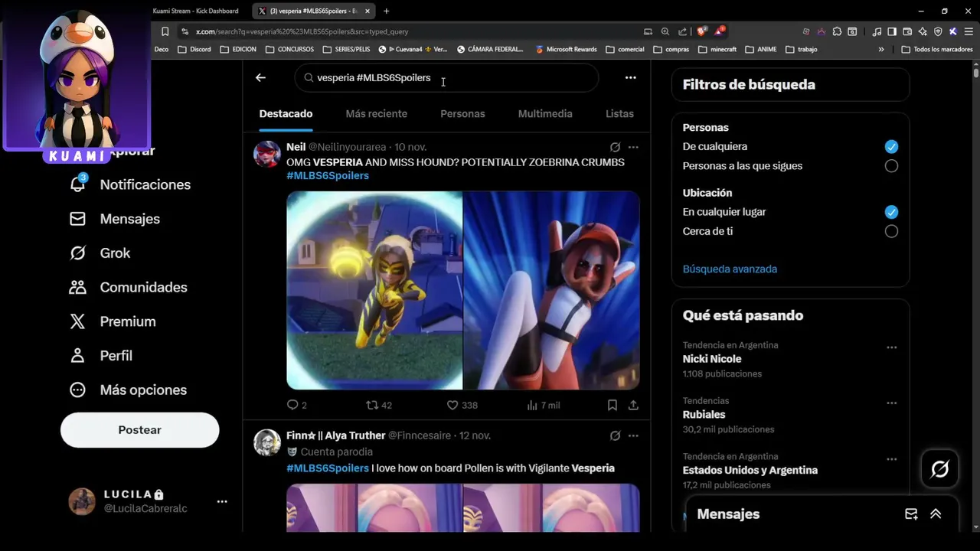Switch to Kuami Stream Kick Dashboard tab
The height and width of the screenshot is (551, 980).
pyautogui.click(x=195, y=11)
